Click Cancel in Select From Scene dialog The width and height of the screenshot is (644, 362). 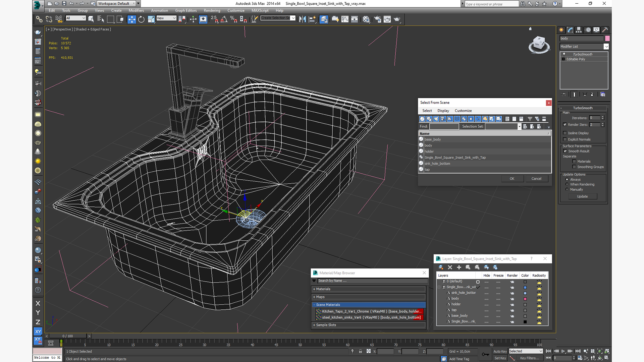(x=536, y=179)
